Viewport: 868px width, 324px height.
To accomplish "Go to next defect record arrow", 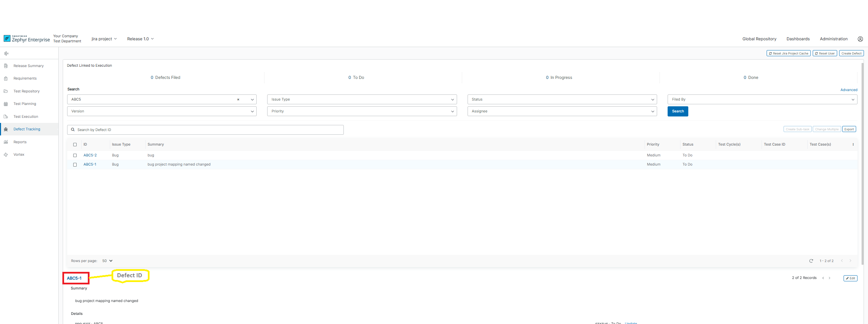I will tap(830, 278).
